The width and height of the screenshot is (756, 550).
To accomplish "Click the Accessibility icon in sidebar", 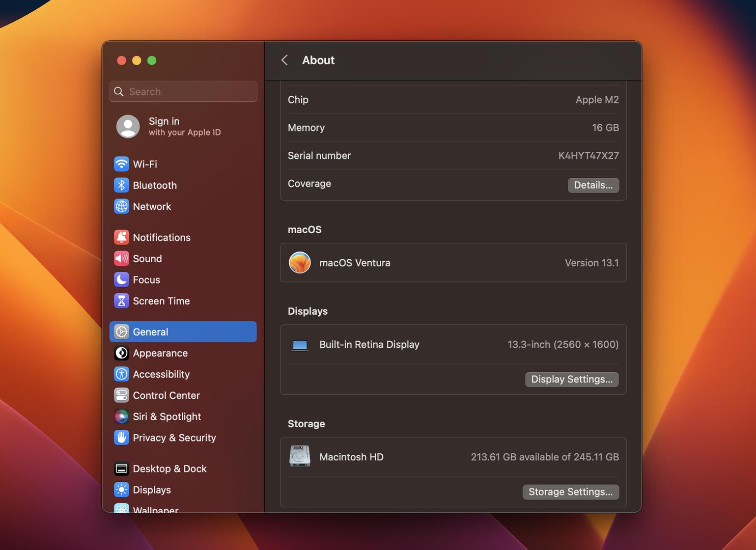I will coord(121,374).
